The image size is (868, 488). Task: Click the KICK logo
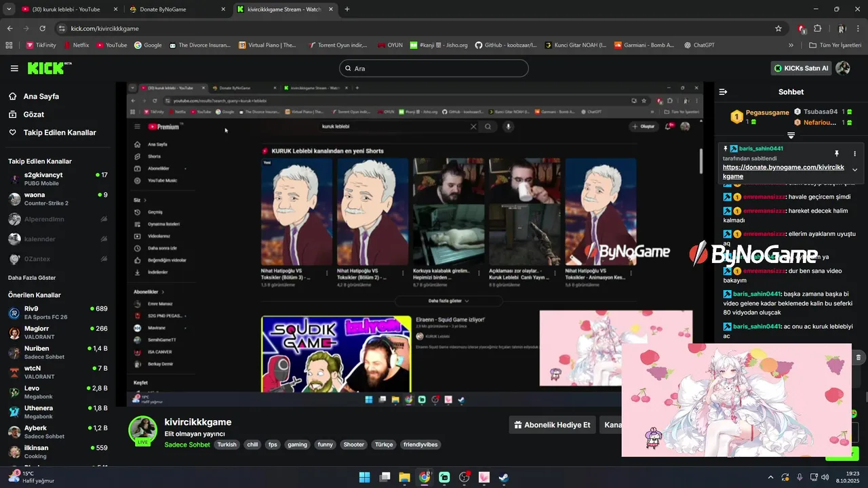[50, 68]
